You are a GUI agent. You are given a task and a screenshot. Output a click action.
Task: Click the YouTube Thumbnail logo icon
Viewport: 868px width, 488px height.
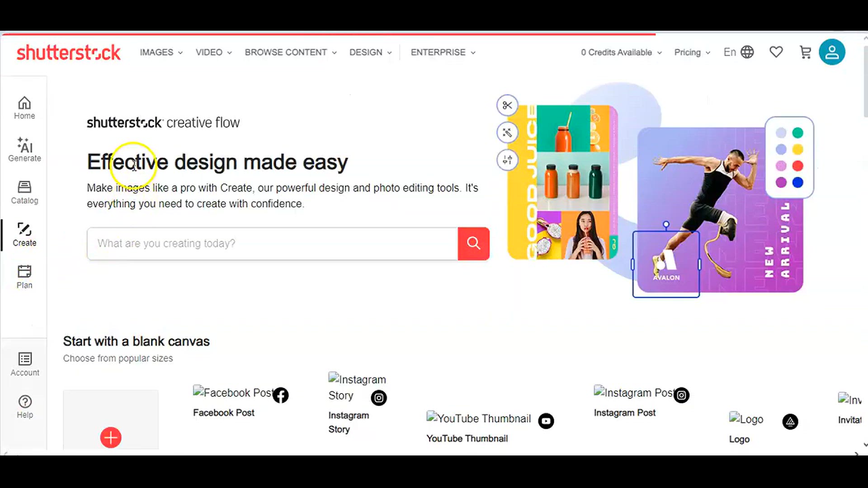pyautogui.click(x=546, y=421)
